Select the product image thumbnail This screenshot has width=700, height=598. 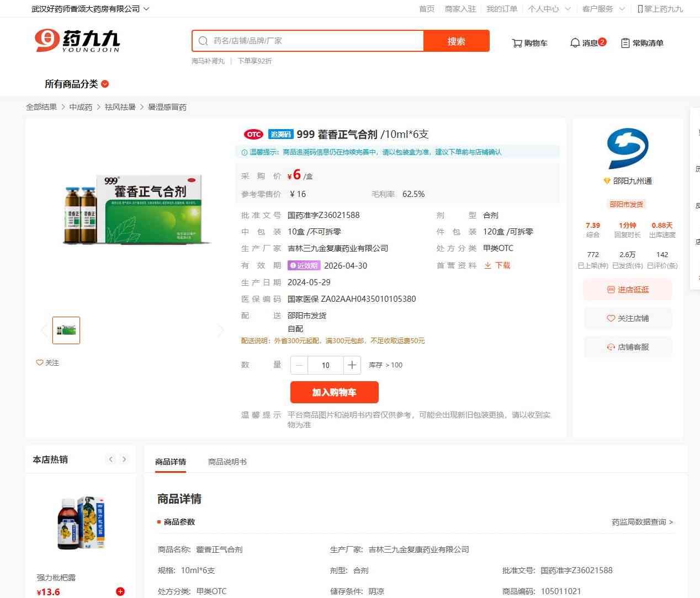click(66, 330)
